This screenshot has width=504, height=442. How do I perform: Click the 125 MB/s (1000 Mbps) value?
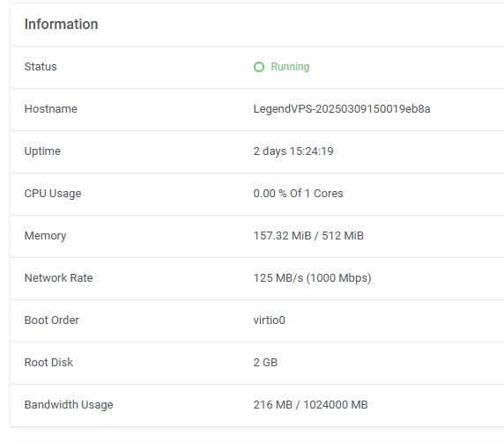point(312,278)
